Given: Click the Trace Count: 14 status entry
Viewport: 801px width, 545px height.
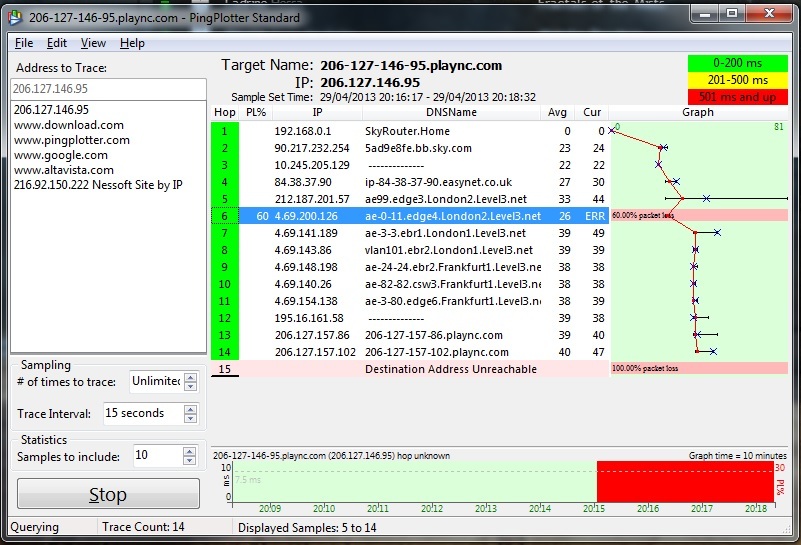Looking at the screenshot, I should pyautogui.click(x=143, y=527).
